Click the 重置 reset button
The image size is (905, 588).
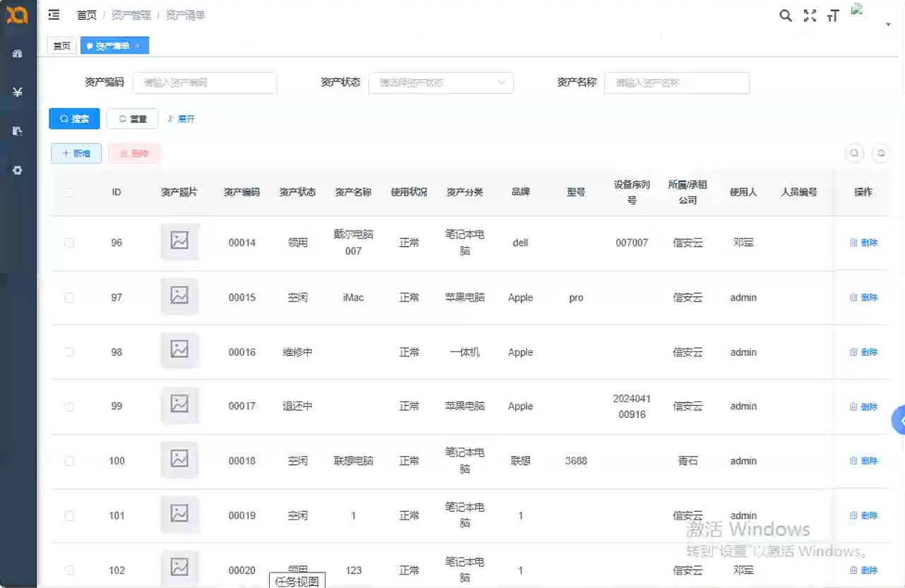pos(132,119)
